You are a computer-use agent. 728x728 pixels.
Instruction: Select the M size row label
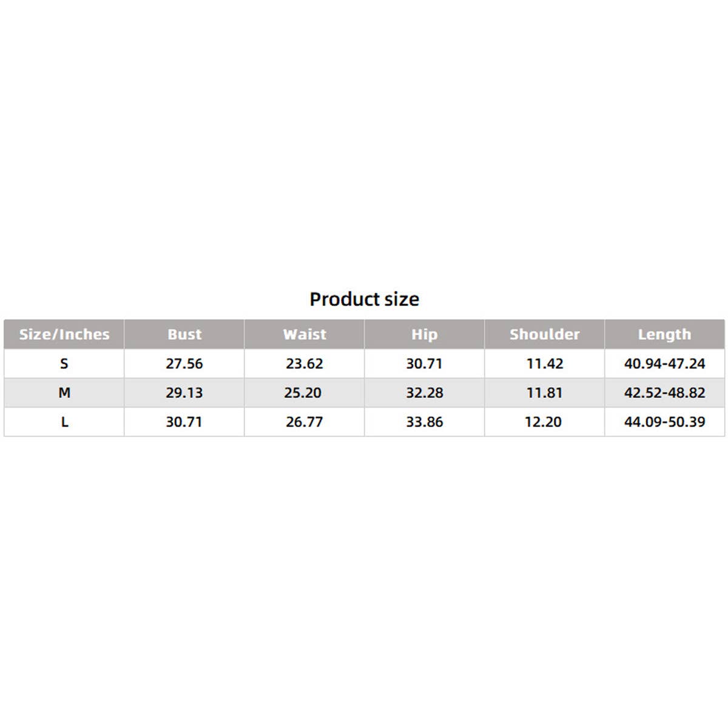[64, 393]
